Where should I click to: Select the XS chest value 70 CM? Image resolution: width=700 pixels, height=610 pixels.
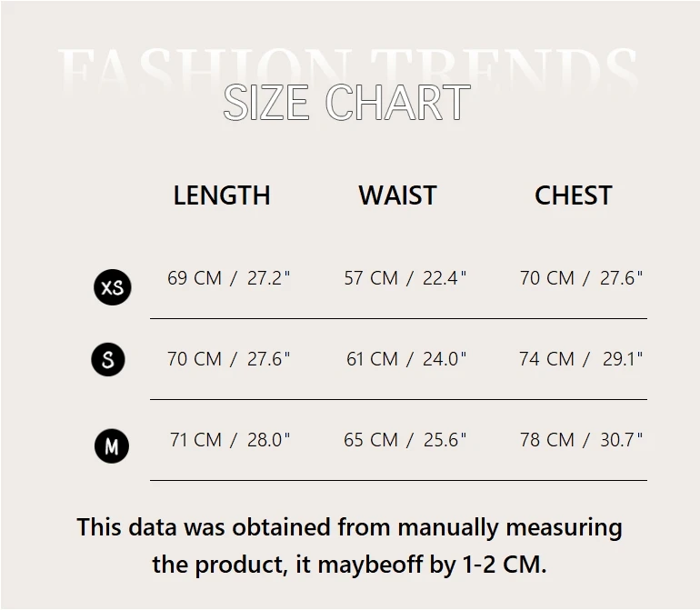(x=547, y=278)
